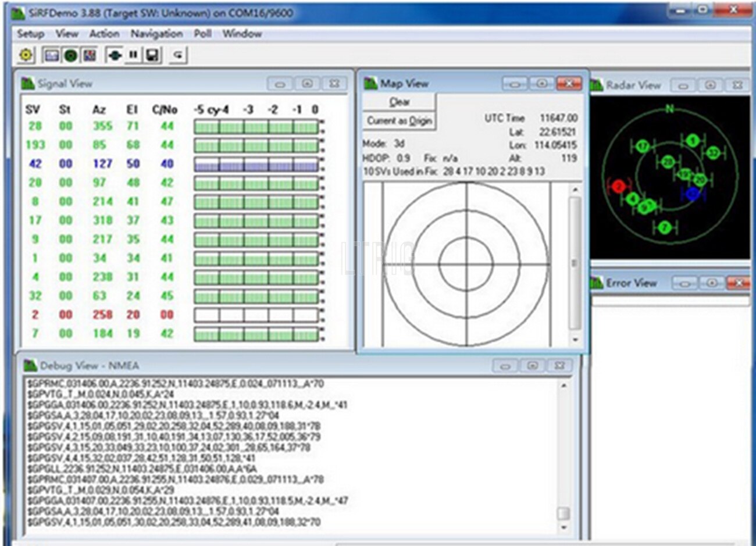Click the floppy disk log file icon
756x546 pixels.
pyautogui.click(x=152, y=55)
